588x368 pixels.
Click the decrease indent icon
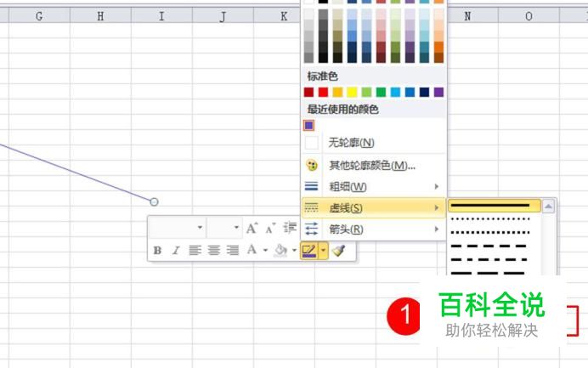290,228
